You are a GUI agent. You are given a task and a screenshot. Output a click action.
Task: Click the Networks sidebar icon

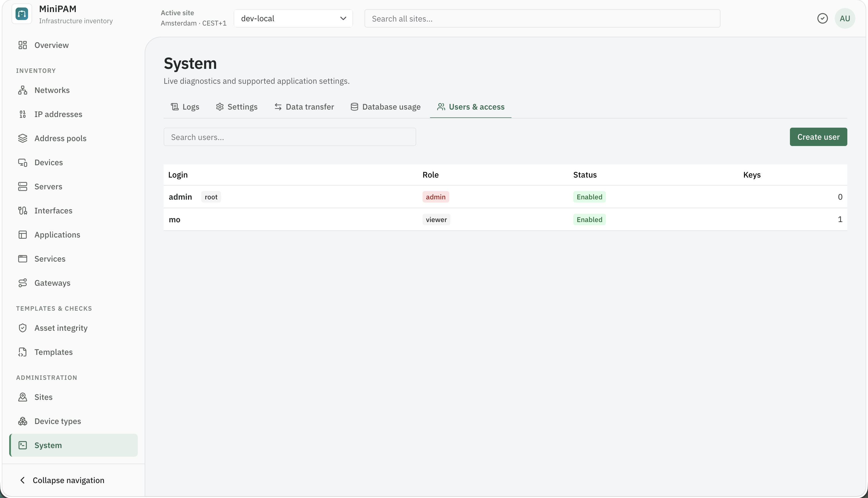(23, 90)
